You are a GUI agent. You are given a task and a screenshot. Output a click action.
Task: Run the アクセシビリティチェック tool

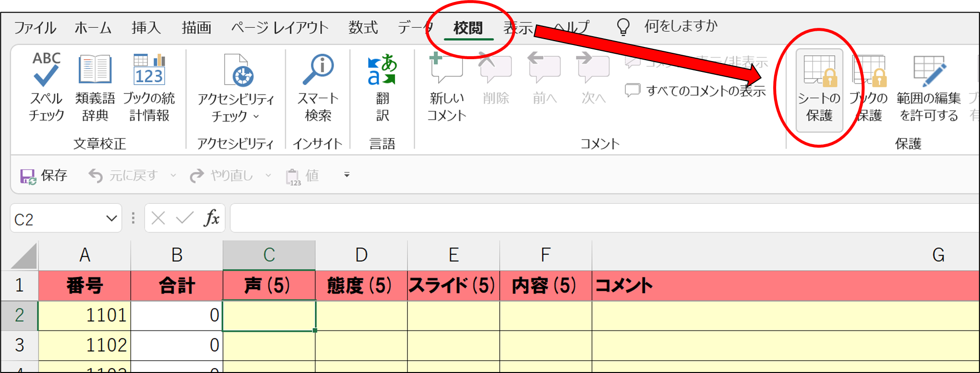coord(236,88)
